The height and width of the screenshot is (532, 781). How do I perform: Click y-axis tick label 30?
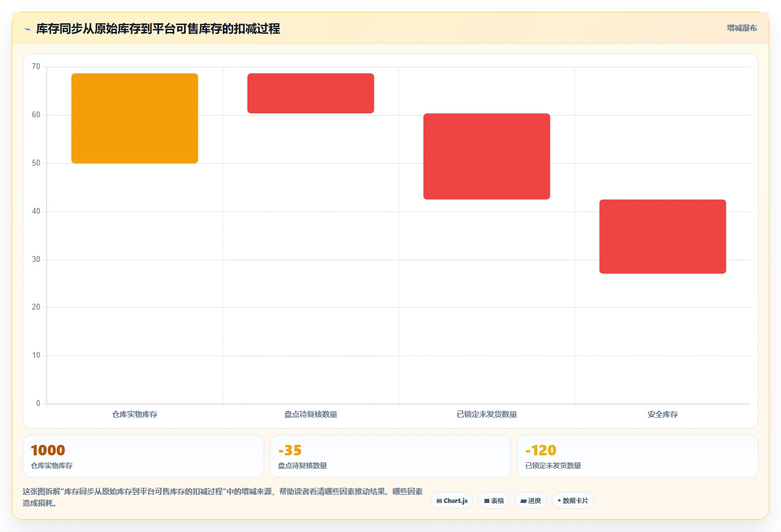36,260
